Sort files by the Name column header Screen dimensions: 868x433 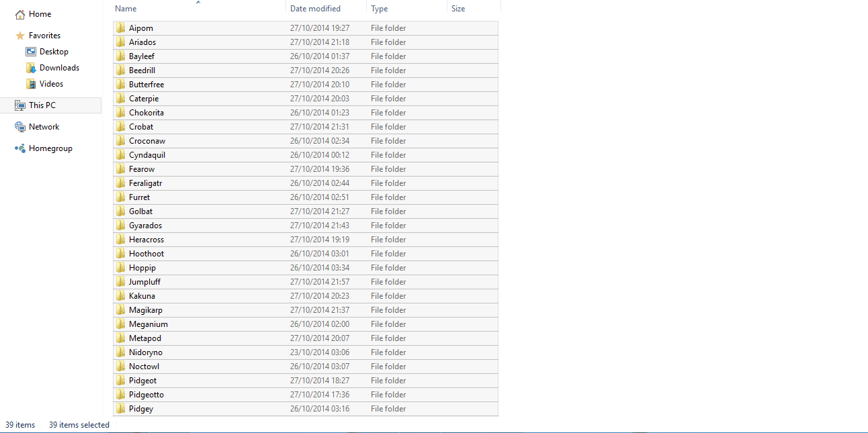tap(126, 9)
